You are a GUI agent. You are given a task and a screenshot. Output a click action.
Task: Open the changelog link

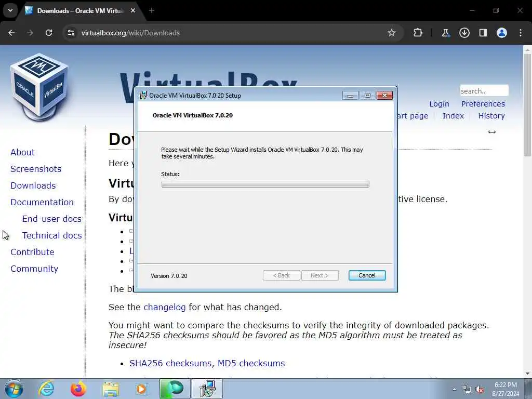click(165, 308)
